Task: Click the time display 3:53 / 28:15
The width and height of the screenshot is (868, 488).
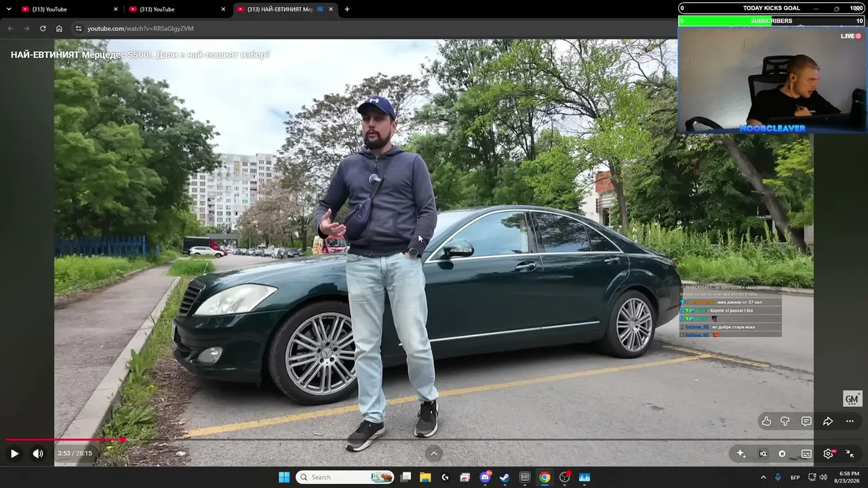Action: (x=75, y=453)
